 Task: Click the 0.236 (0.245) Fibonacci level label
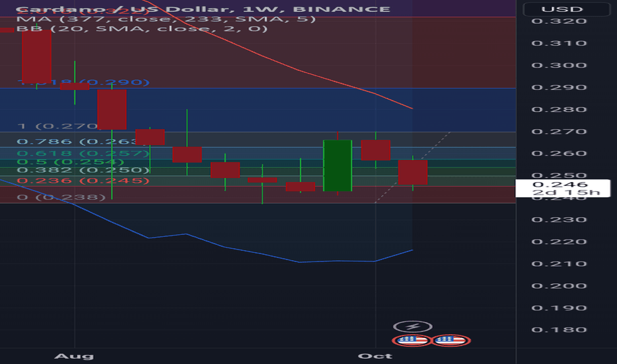click(83, 181)
